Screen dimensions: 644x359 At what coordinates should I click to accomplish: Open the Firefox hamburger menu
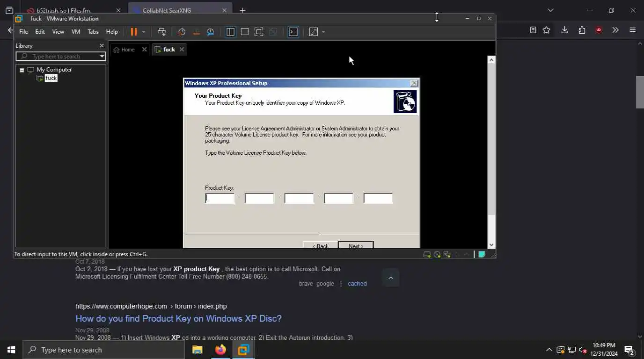coord(633,30)
